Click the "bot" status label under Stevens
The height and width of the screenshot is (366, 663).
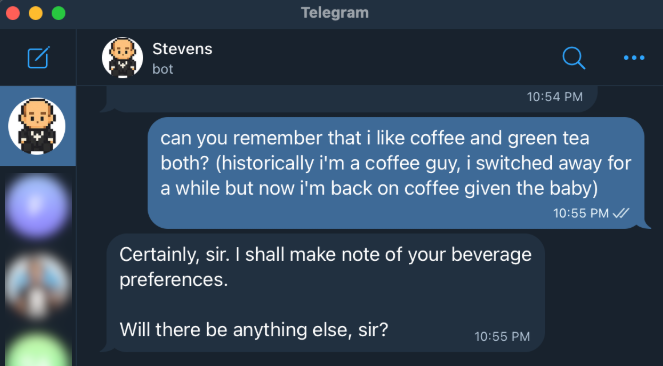(163, 69)
